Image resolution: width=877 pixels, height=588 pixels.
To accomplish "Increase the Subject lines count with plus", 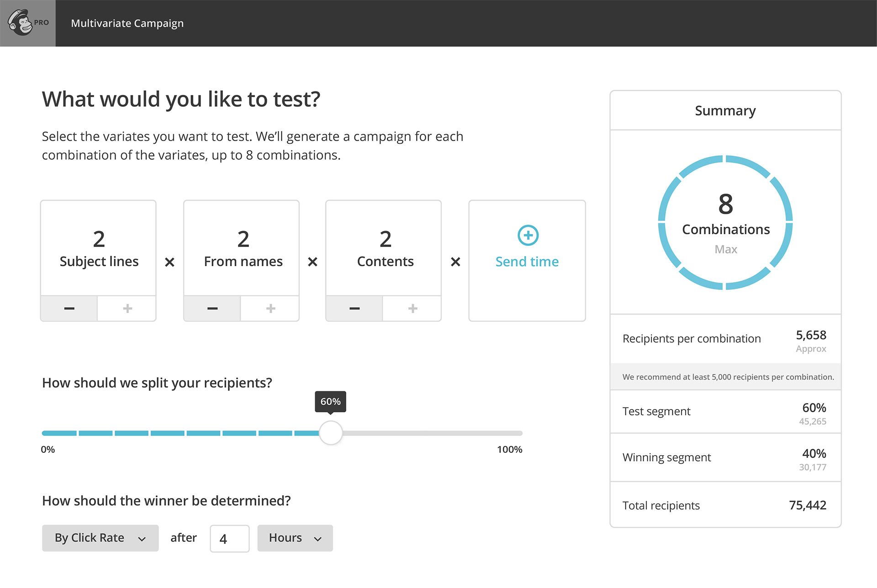I will coord(127,309).
